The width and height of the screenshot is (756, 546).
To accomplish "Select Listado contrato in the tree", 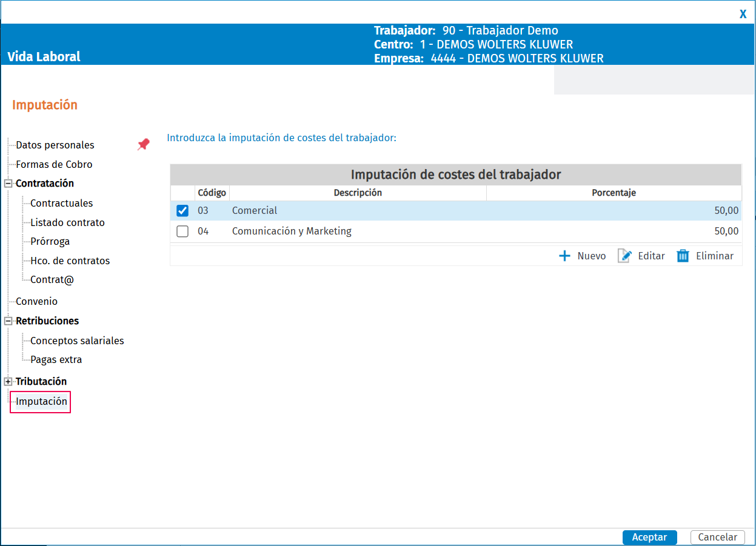I will tap(67, 222).
